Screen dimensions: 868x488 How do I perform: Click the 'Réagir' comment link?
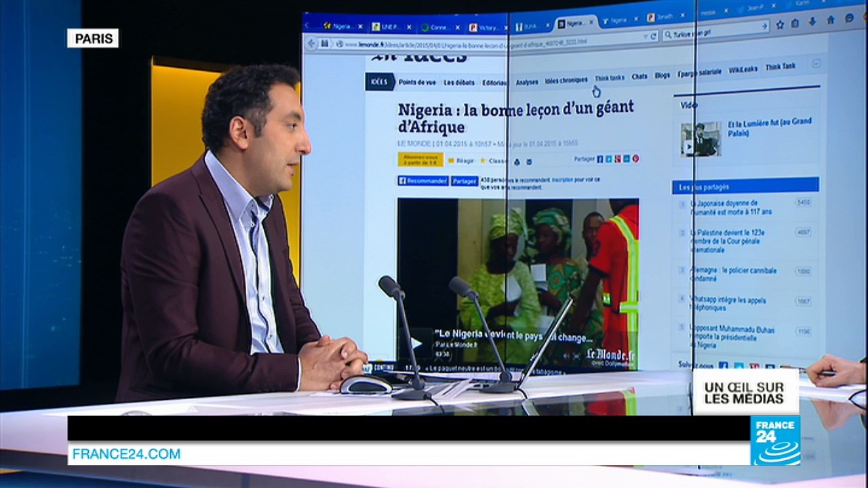[461, 161]
